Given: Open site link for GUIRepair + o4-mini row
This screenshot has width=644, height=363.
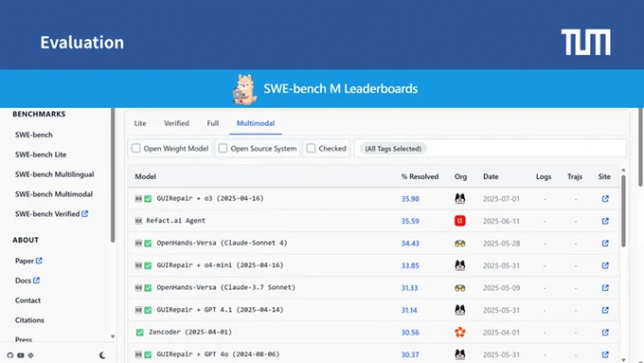Looking at the screenshot, I should [605, 265].
